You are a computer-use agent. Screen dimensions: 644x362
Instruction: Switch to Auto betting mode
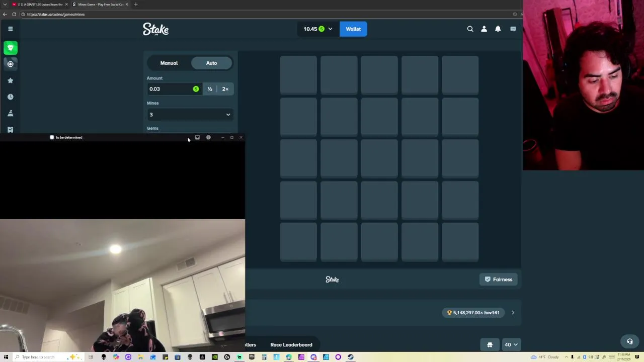[211, 63]
